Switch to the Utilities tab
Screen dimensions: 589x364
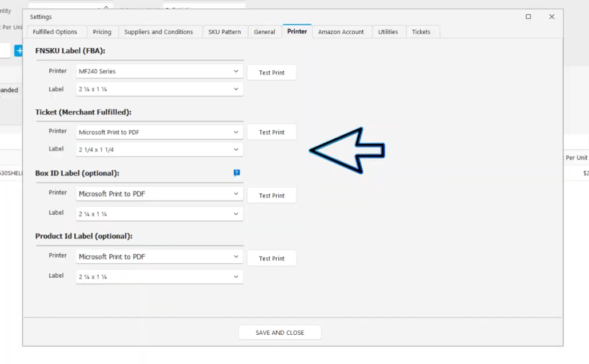[388, 32]
